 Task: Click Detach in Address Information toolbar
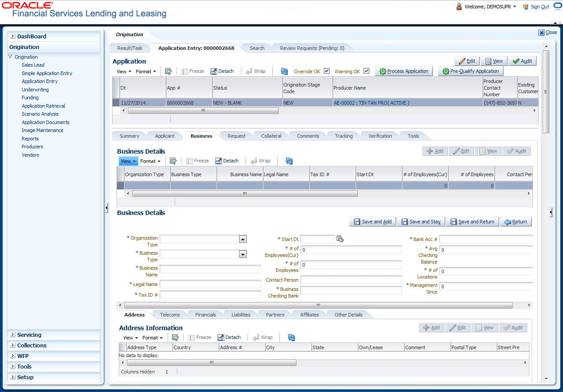coord(229,338)
